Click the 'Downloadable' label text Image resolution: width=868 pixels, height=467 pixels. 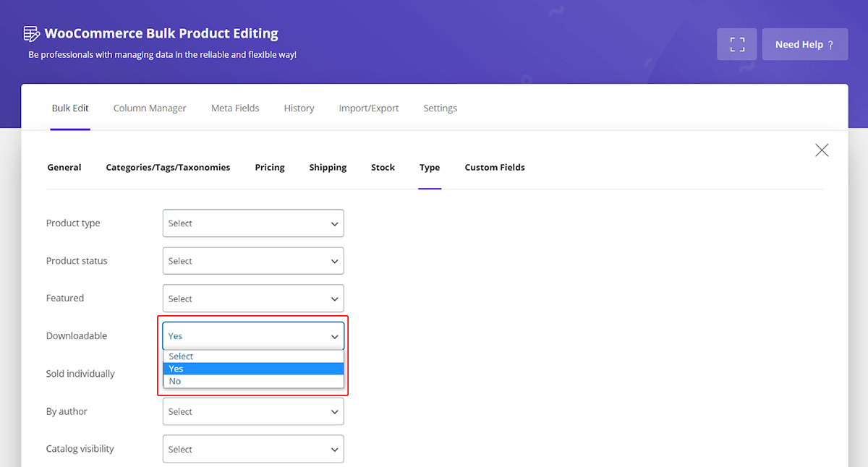point(77,335)
